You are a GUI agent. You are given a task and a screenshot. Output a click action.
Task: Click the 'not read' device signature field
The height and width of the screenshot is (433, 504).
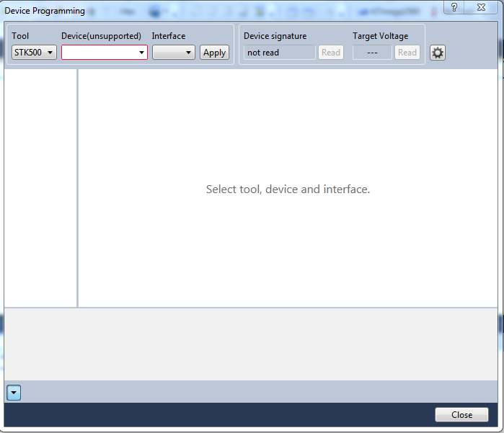[279, 53]
